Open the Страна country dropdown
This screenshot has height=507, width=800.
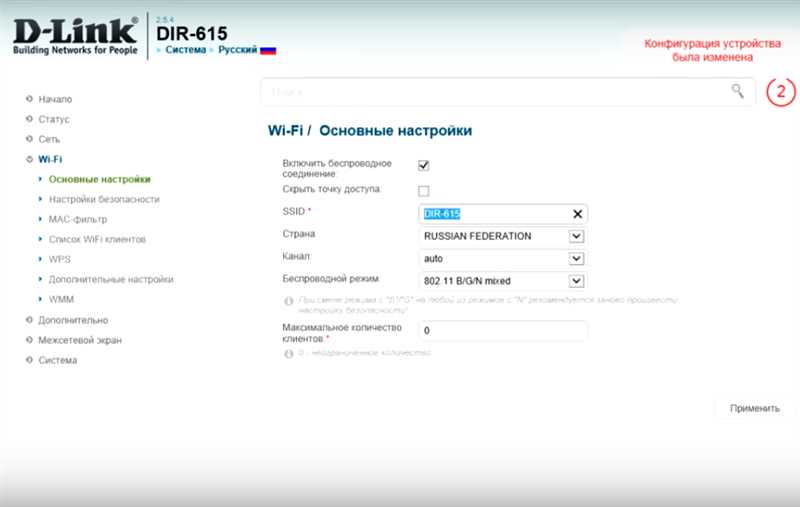click(x=502, y=236)
